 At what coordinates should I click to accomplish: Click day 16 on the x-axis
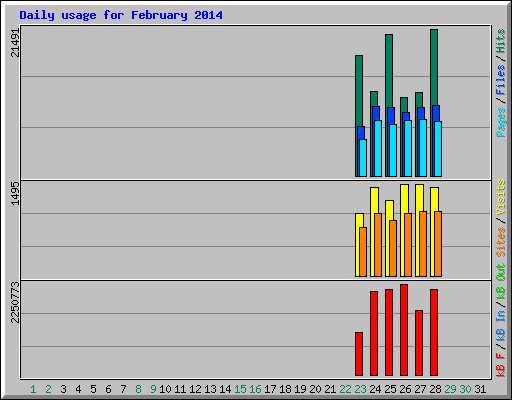point(255,389)
